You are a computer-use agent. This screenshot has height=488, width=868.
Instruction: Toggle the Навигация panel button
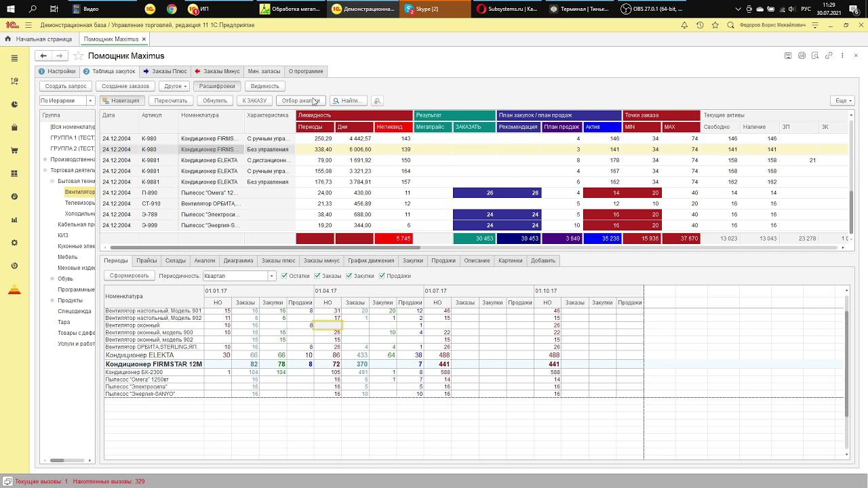tap(121, 100)
